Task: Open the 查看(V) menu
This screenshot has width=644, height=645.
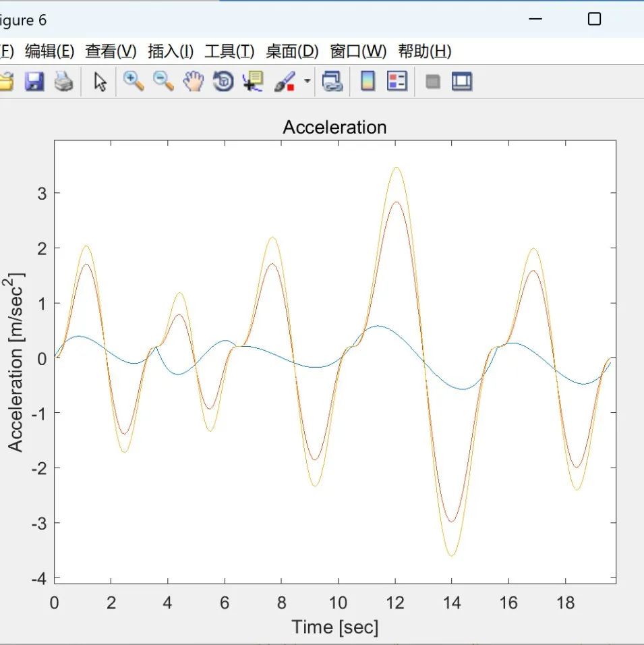Action: [111, 51]
